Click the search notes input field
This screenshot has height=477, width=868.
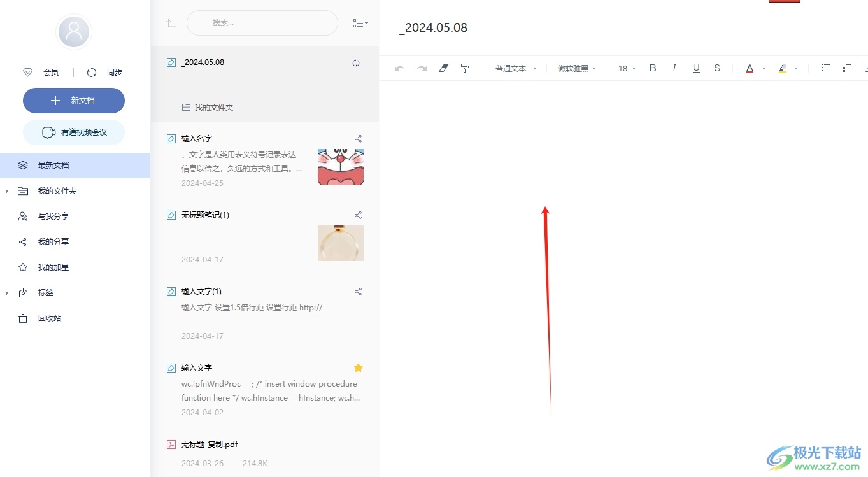(x=262, y=23)
